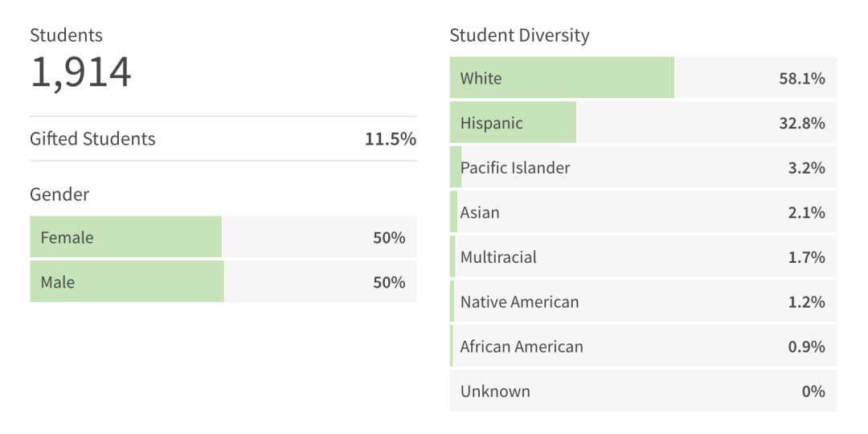The height and width of the screenshot is (434, 868).
Task: Click the Asian row label
Action: click(480, 213)
